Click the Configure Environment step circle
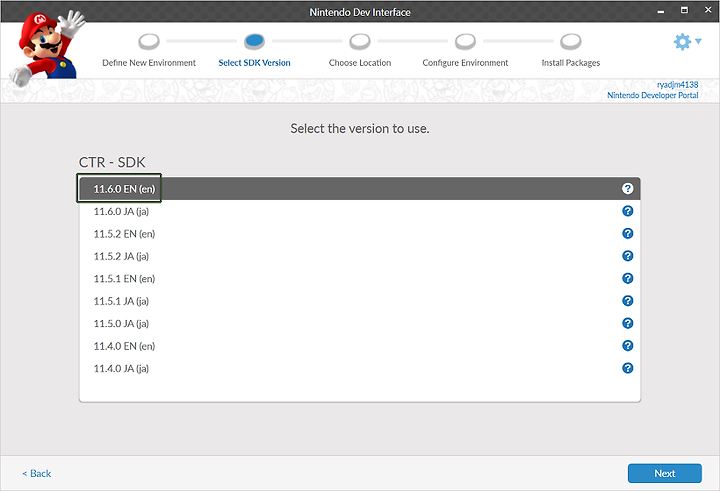Screen dimensions: 720x491 point(465,41)
